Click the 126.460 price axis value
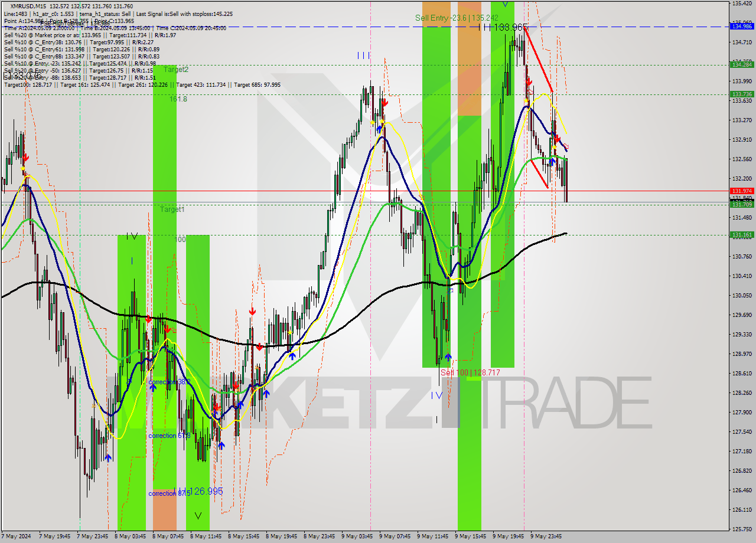This screenshot has height=543, width=756. click(x=742, y=490)
